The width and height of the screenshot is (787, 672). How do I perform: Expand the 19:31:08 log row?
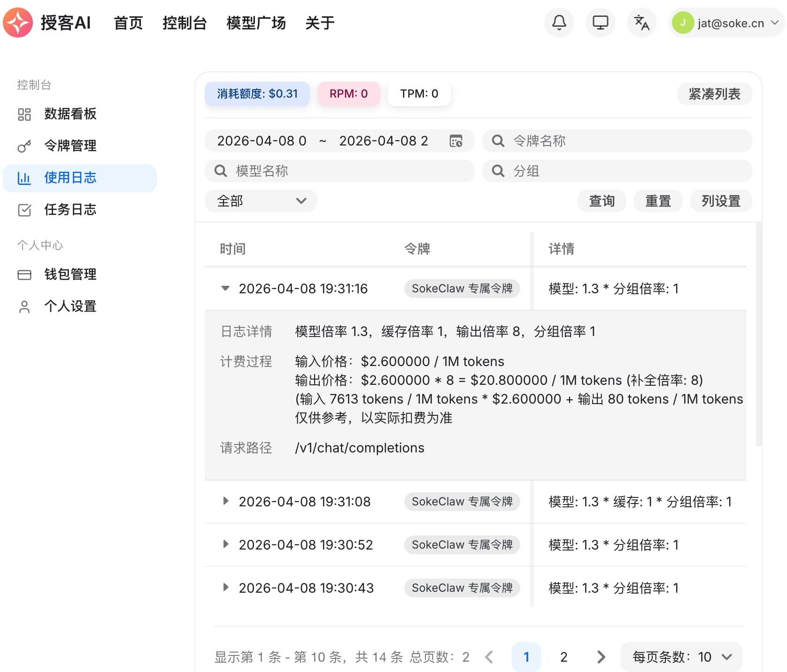(x=226, y=502)
